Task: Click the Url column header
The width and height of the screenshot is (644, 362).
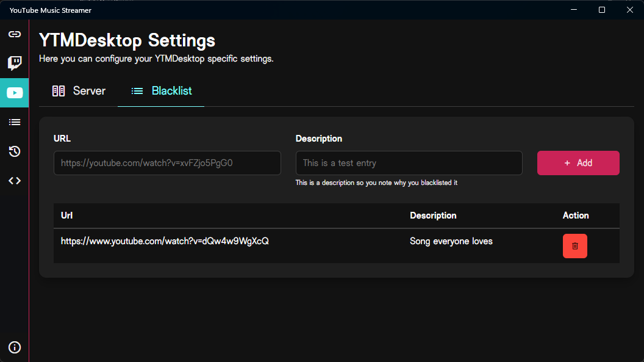Action: 66,215
